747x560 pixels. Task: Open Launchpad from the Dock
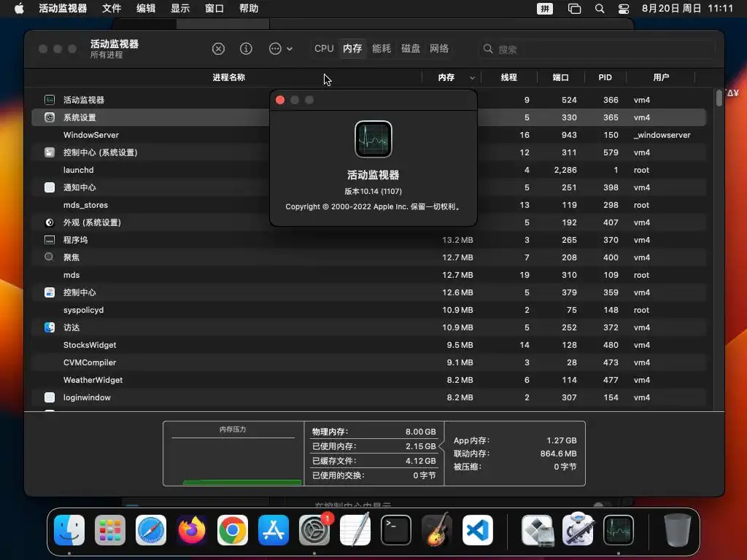pos(110,530)
